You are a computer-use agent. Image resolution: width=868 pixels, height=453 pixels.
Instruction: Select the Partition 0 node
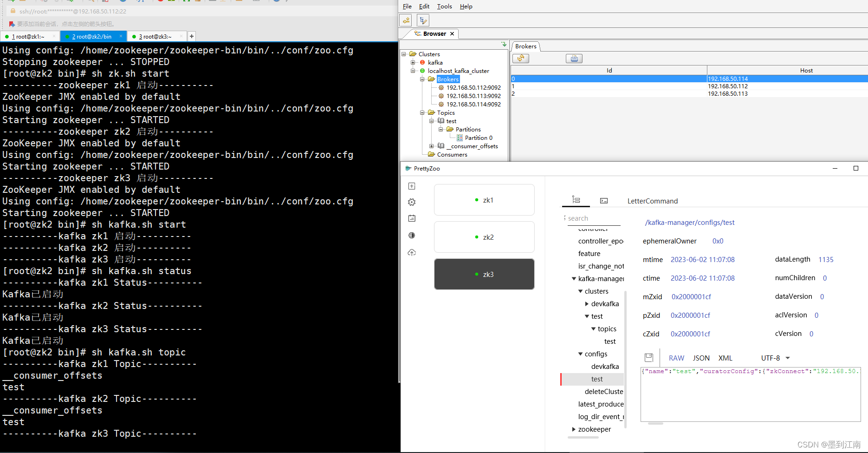pyautogui.click(x=479, y=138)
